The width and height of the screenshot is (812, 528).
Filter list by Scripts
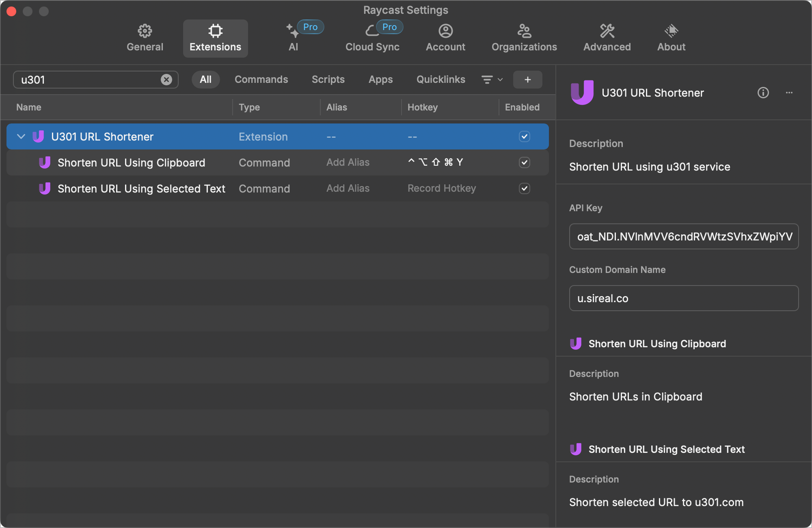pyautogui.click(x=328, y=80)
